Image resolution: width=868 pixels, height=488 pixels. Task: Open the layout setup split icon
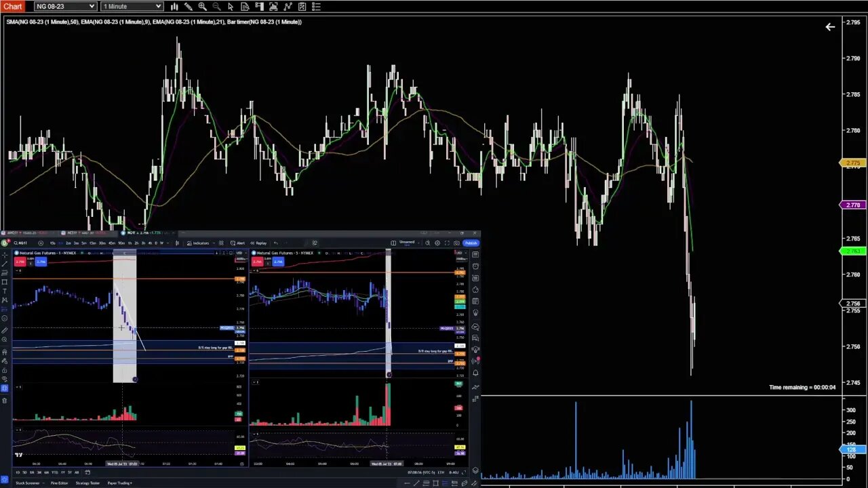pos(393,243)
